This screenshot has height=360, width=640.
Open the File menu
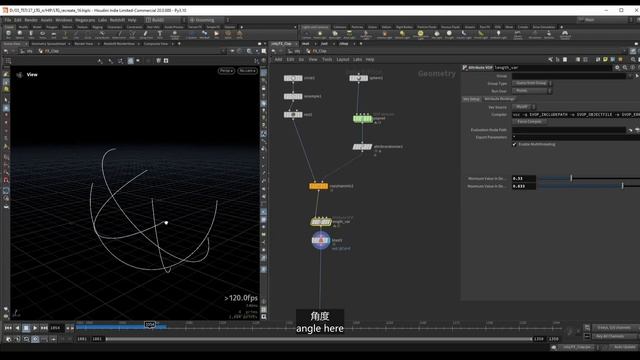pyautogui.click(x=7, y=20)
